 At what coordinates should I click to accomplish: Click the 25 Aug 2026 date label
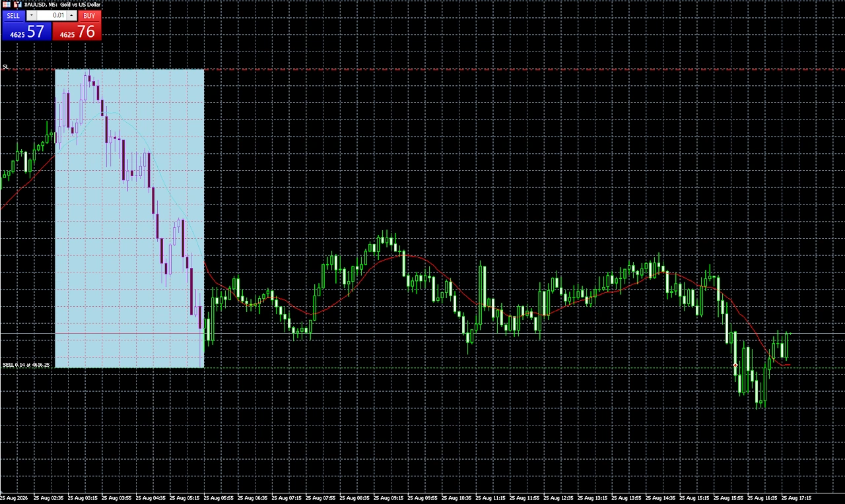click(13, 498)
